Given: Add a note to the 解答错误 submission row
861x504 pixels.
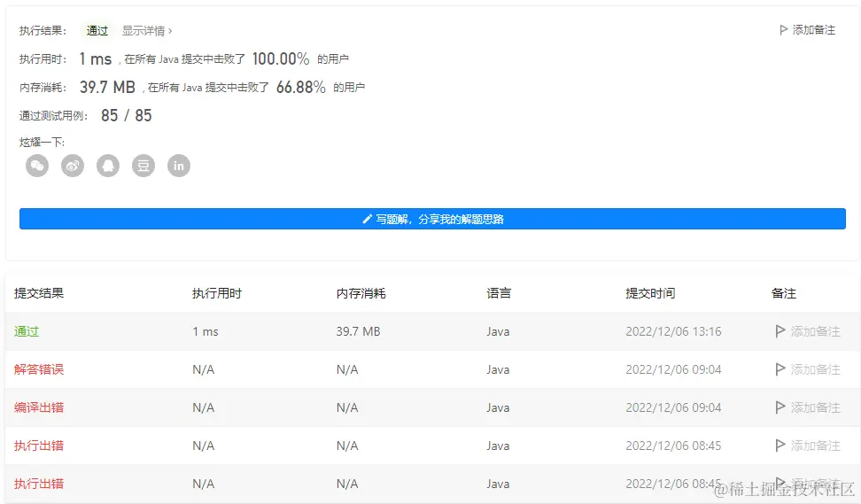Looking at the screenshot, I should (808, 369).
